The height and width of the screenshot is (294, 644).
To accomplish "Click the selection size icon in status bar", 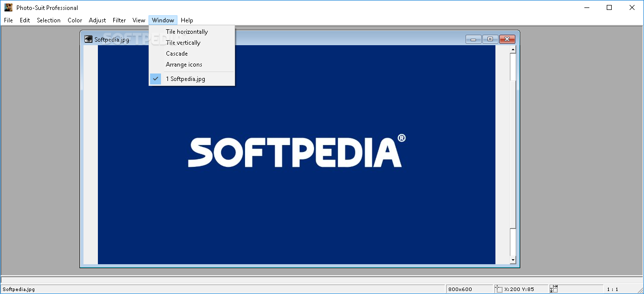I will 554,289.
